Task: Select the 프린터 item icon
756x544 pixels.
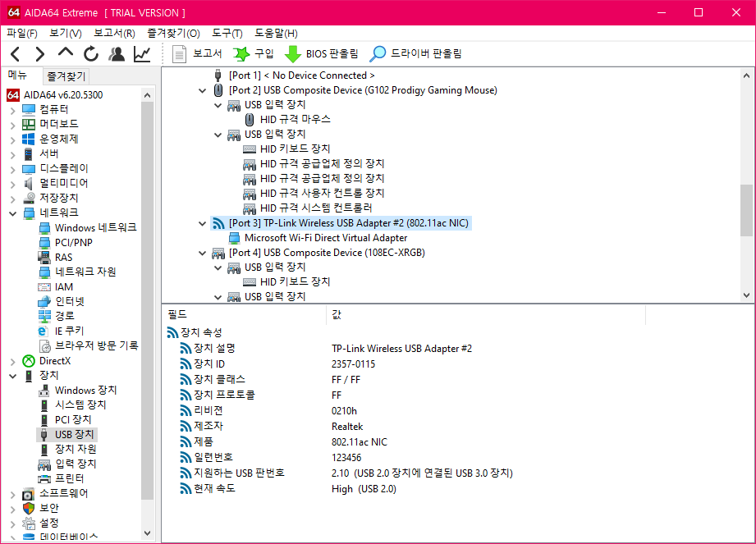Action: [44, 478]
